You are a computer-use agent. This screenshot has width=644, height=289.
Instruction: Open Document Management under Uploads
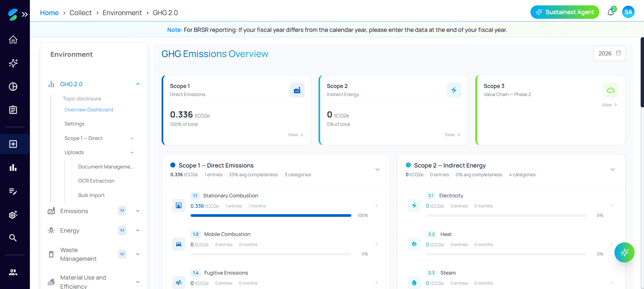106,167
